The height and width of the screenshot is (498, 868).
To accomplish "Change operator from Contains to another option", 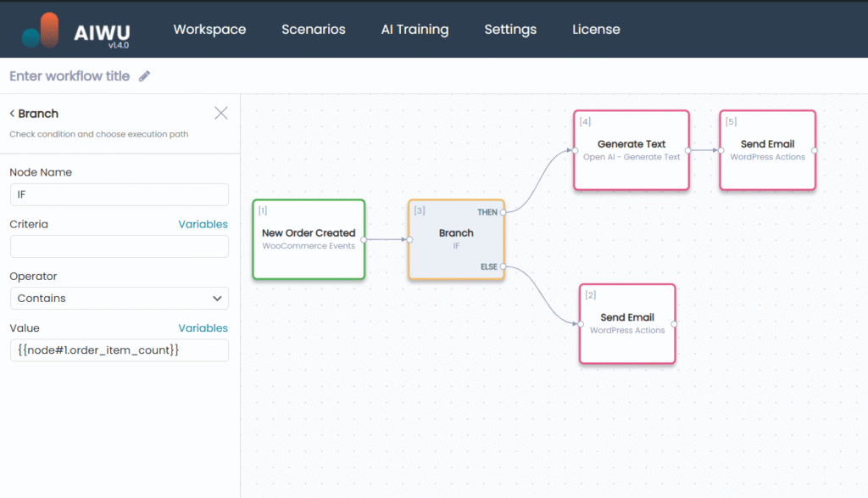I will [119, 299].
